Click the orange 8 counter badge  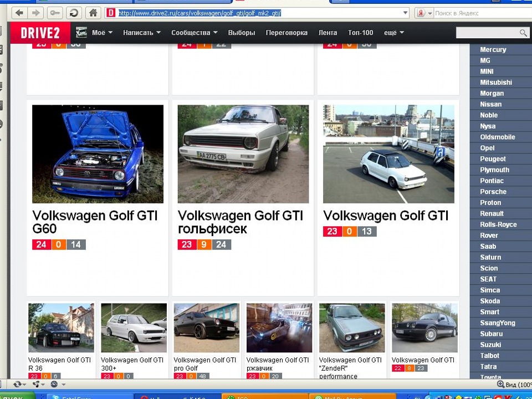[410, 368]
